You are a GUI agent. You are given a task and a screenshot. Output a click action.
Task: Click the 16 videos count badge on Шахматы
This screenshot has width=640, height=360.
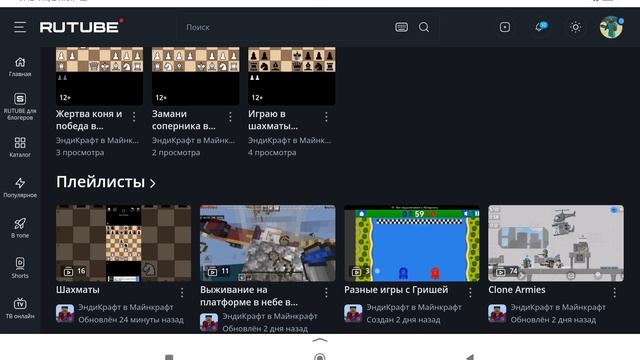(75, 271)
